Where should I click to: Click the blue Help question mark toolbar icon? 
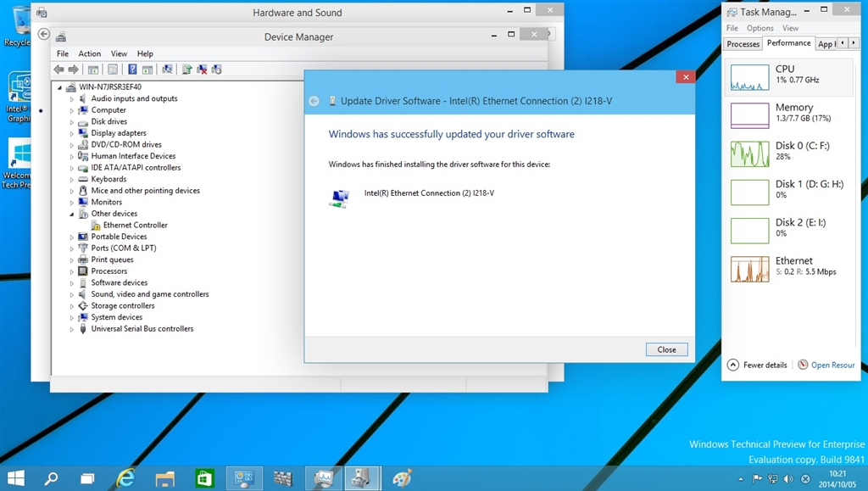pyautogui.click(x=132, y=70)
